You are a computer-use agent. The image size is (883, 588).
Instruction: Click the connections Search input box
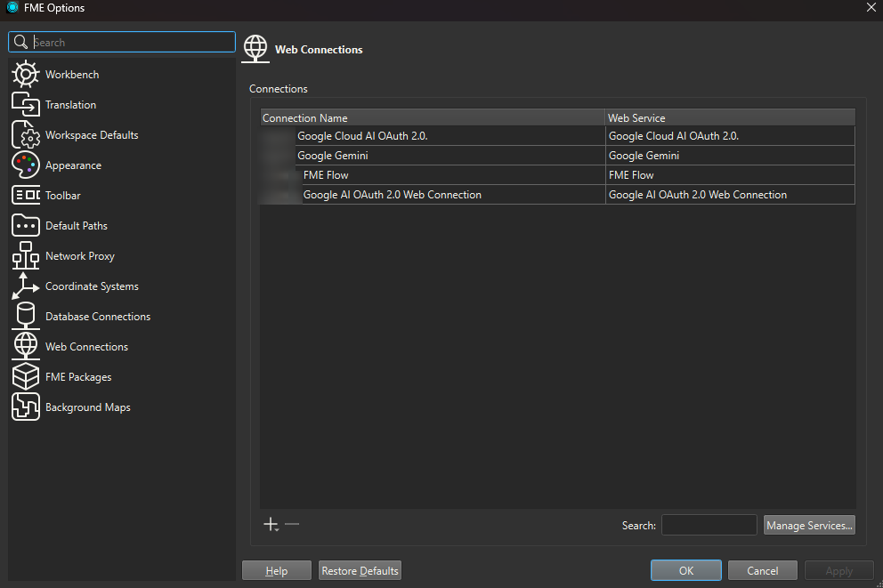709,525
